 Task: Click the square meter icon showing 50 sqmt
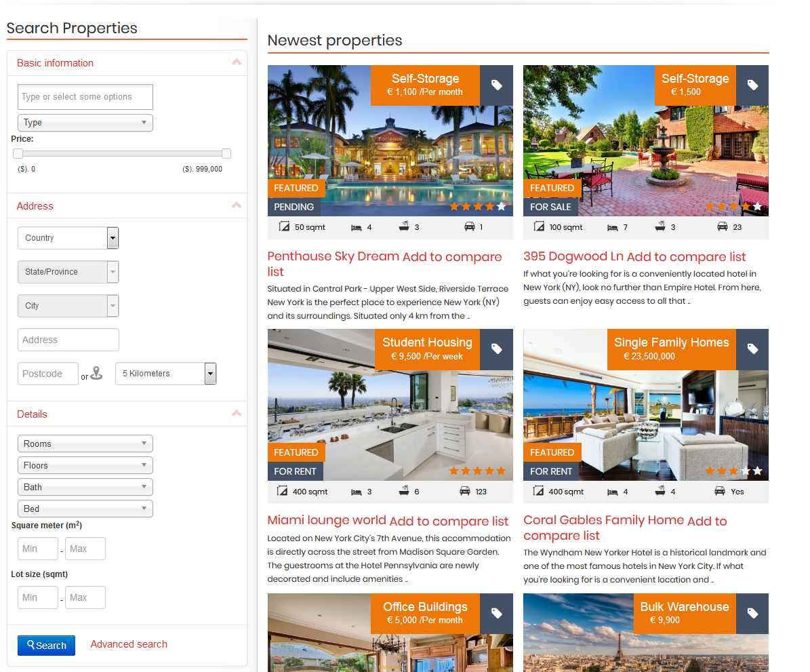pos(285,226)
